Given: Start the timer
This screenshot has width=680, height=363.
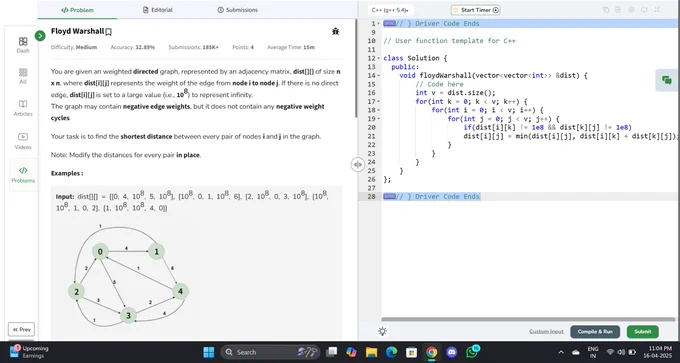Looking at the screenshot, I should (x=476, y=10).
